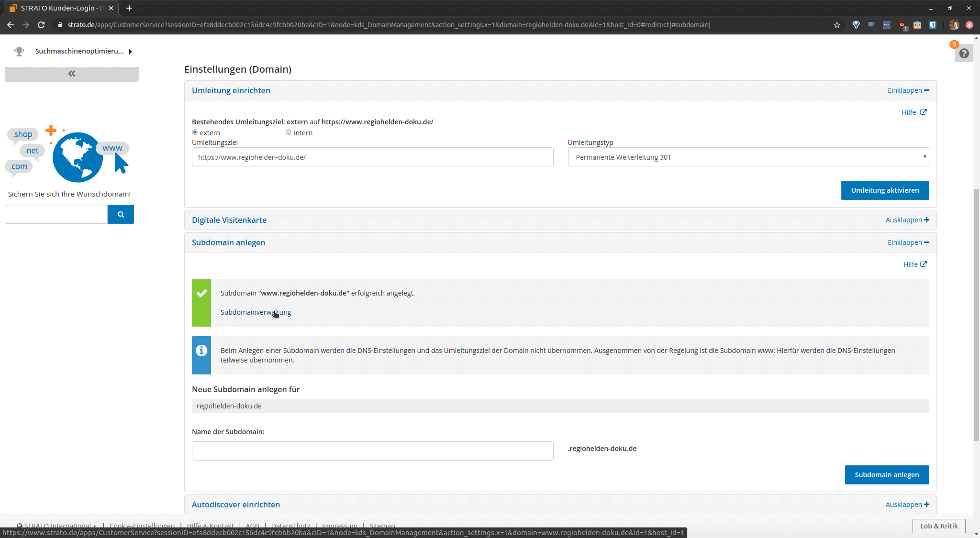This screenshot has height=538, width=980.
Task: Open Hilfe link in Umleitung section
Action: (914, 112)
